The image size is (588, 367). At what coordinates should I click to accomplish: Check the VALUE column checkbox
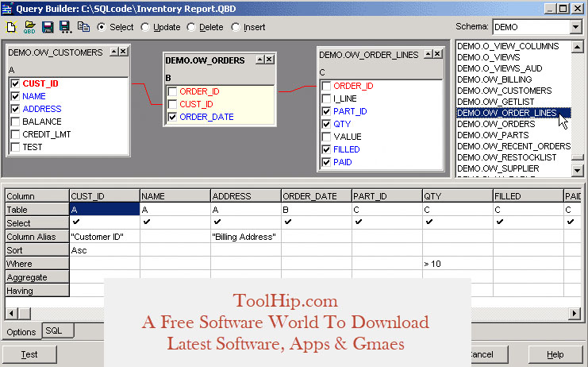click(x=326, y=137)
